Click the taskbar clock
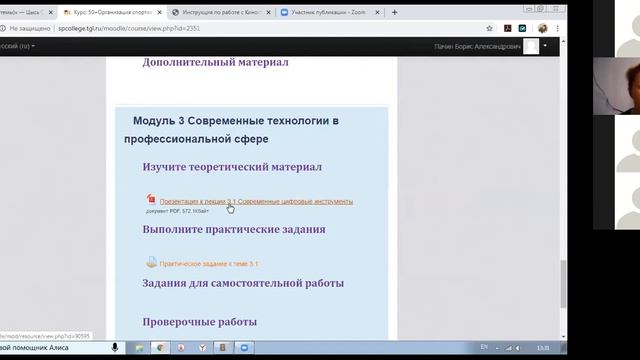Screen dimensions: 640x360 (543, 348)
